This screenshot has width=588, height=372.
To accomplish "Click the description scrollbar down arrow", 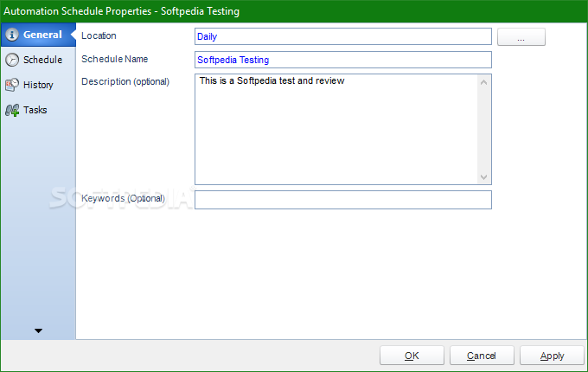I will (483, 177).
